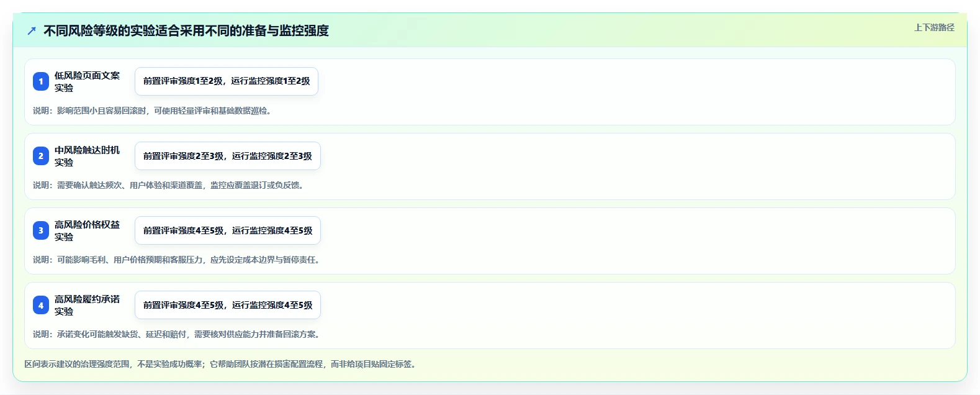
Task: Select the number 1 step badge
Action: point(41,81)
